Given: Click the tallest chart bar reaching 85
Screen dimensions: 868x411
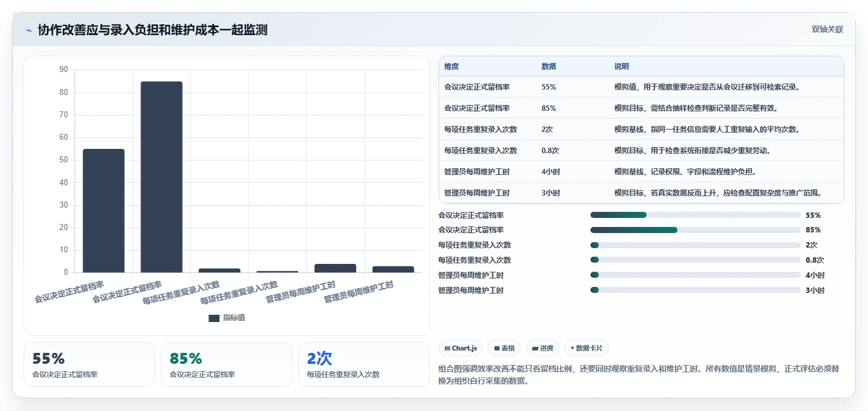Looking at the screenshot, I should coord(162,177).
